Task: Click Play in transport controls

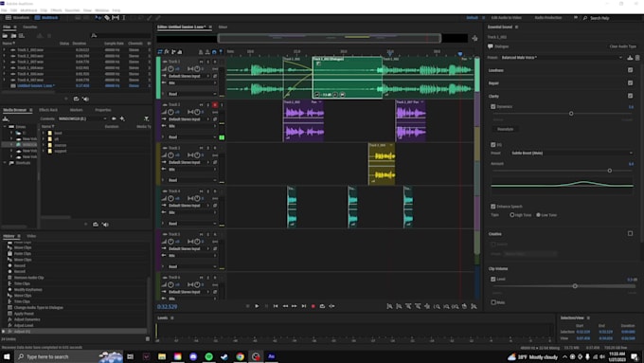Action: [257, 306]
